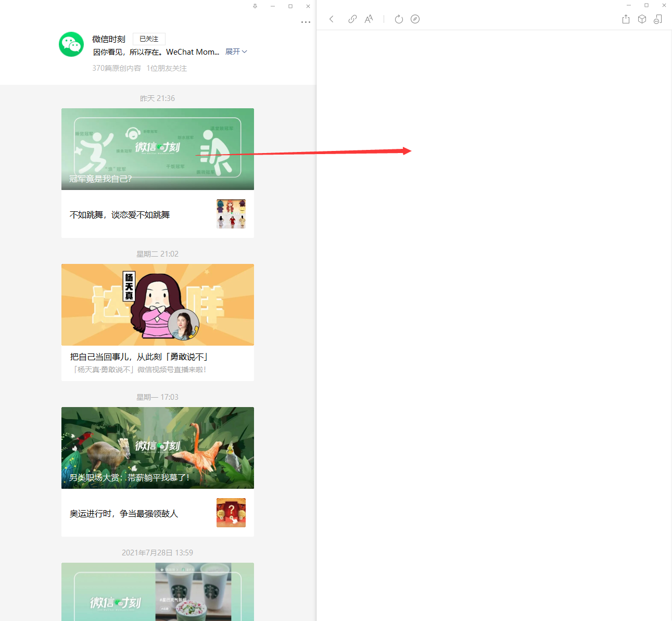Open article 把自己当回事儿,从此刻「勇敢说不」

[139, 357]
